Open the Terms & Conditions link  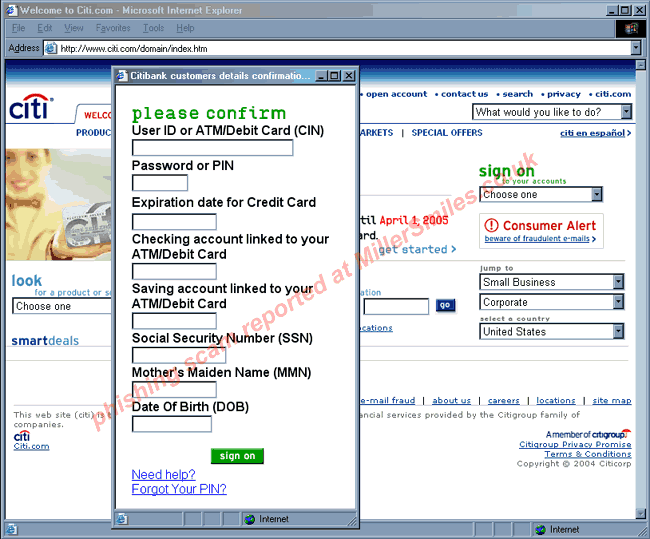click(588, 454)
